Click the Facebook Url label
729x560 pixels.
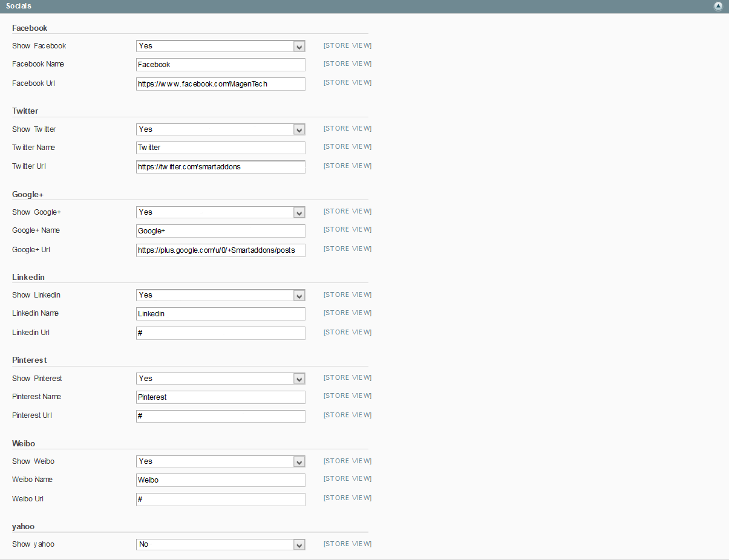pyautogui.click(x=34, y=83)
